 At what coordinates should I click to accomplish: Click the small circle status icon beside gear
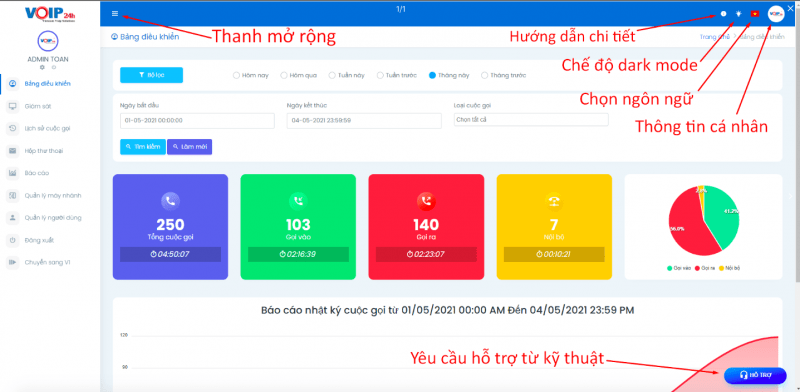(54, 67)
